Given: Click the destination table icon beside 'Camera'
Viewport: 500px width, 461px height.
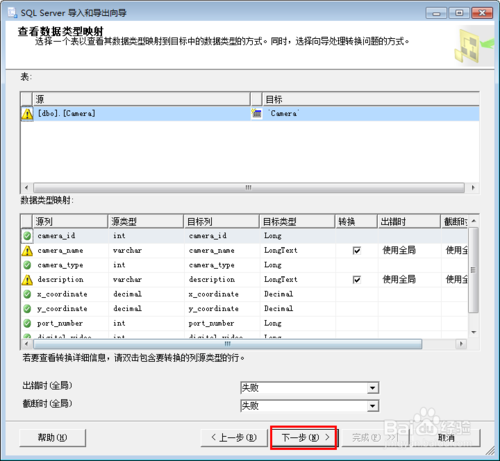Looking at the screenshot, I should click(x=256, y=113).
